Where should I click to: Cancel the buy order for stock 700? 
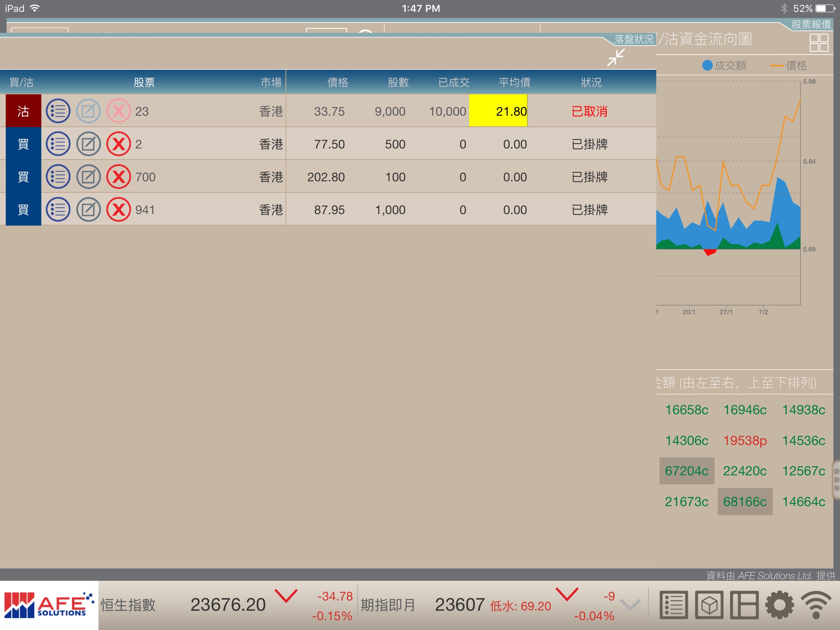(119, 177)
